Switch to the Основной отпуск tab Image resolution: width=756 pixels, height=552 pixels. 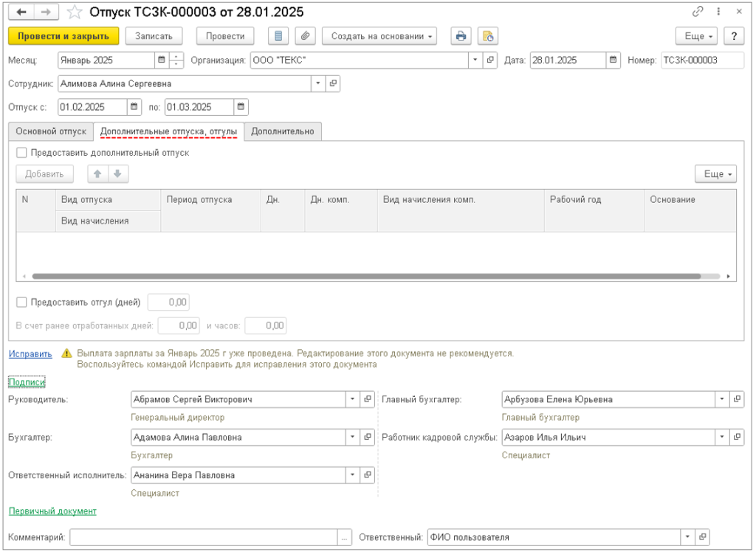[x=51, y=131]
